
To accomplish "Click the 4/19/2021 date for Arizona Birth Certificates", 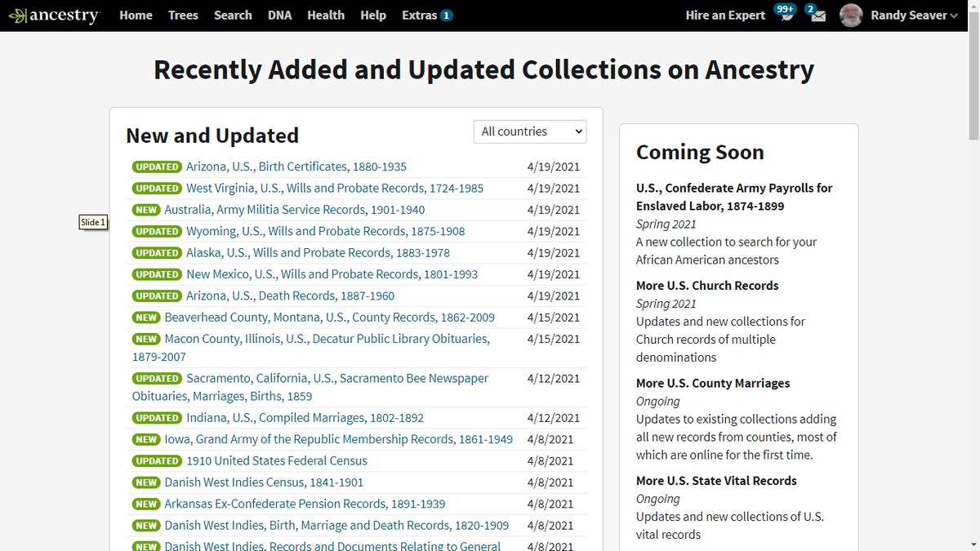I will pos(554,167).
